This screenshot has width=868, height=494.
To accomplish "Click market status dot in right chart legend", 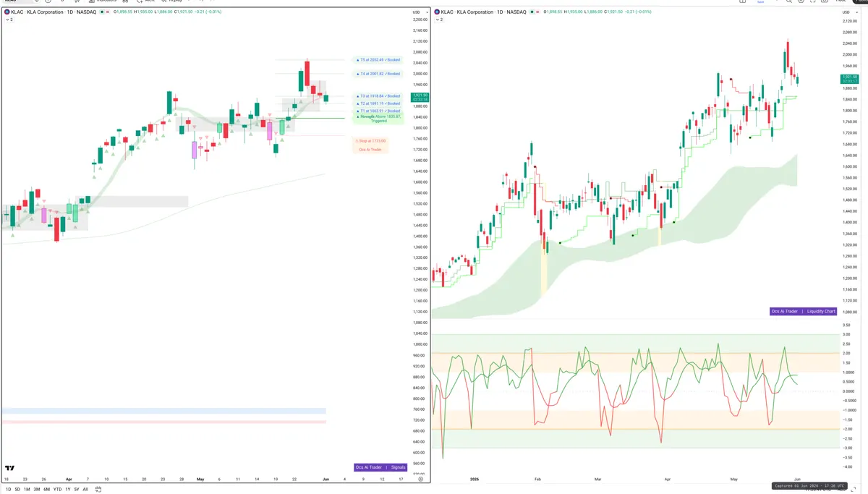I will pyautogui.click(x=531, y=12).
